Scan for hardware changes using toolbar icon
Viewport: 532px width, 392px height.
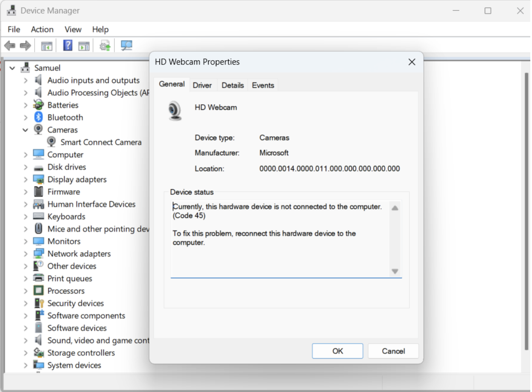(126, 45)
